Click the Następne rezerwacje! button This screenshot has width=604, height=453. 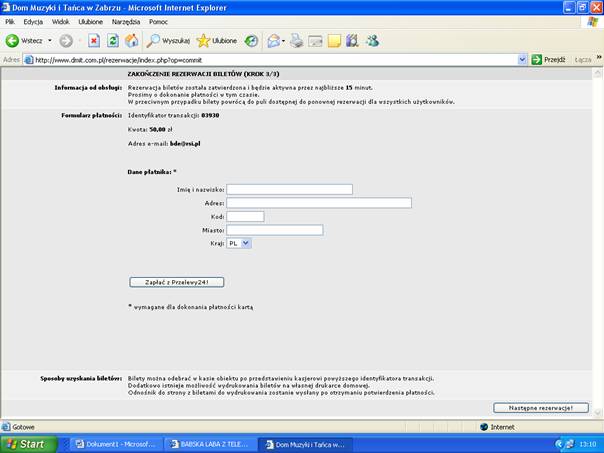click(540, 408)
